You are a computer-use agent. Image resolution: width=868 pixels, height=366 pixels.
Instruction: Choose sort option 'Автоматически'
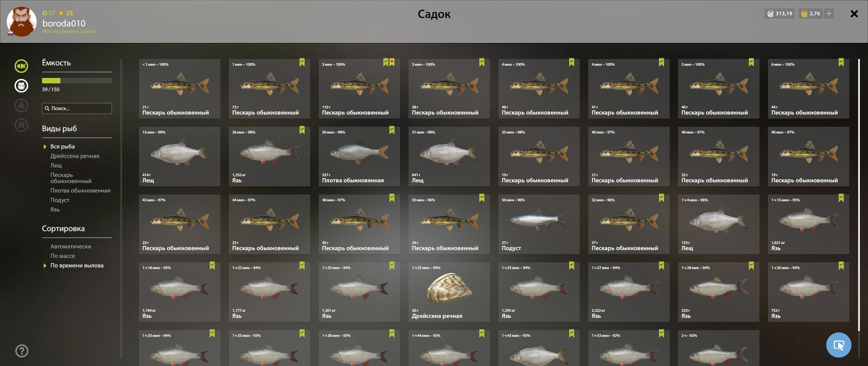coord(71,246)
